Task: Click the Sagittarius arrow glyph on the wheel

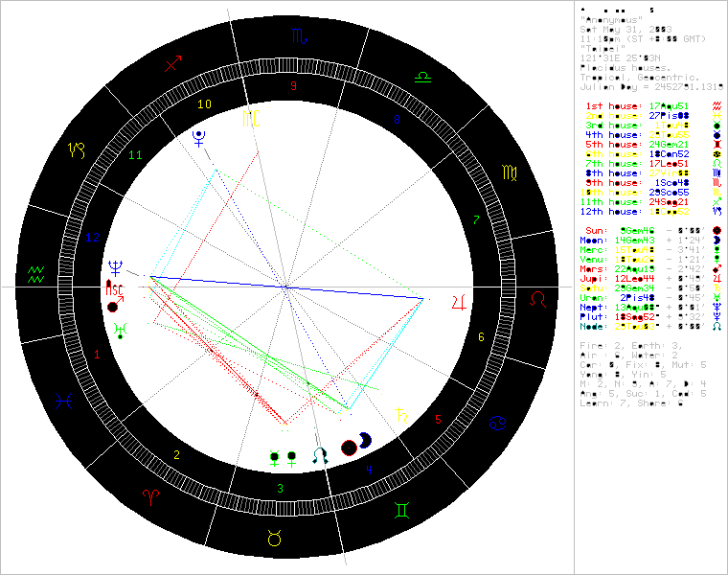Action: 172,63
